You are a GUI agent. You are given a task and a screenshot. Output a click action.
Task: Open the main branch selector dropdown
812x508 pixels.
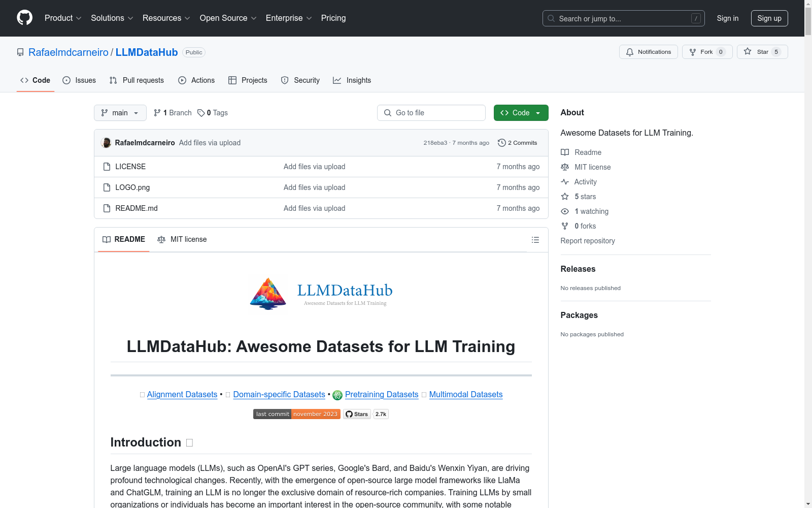[120, 113]
